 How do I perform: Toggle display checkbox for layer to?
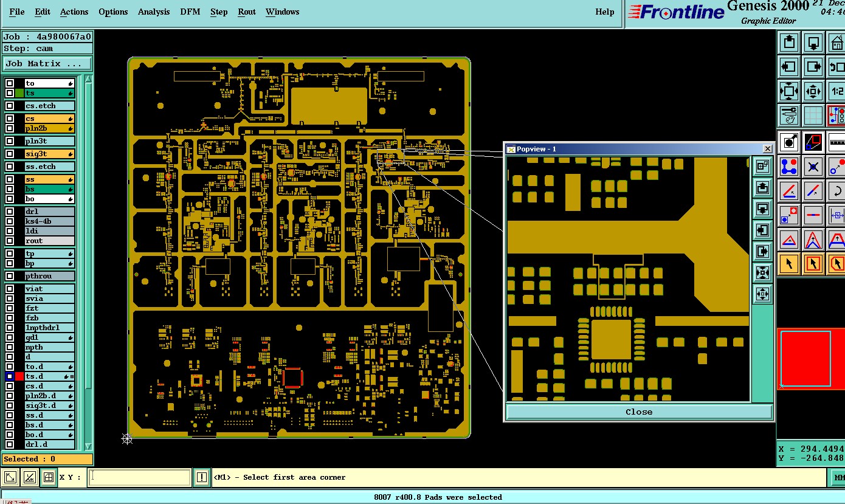click(10, 83)
